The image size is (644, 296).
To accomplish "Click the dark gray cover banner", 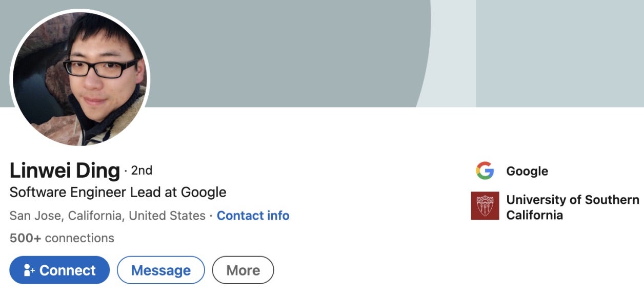I will 282,51.
